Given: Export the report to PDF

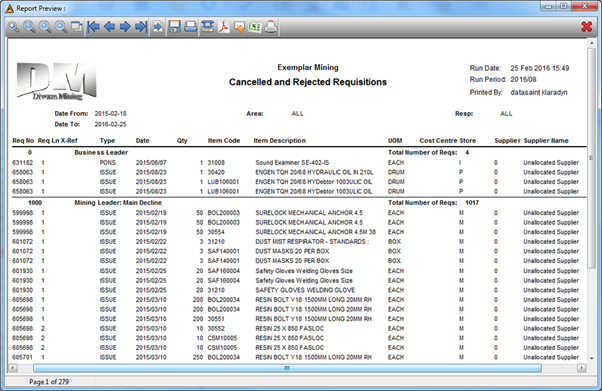Looking at the screenshot, I should coord(223,27).
